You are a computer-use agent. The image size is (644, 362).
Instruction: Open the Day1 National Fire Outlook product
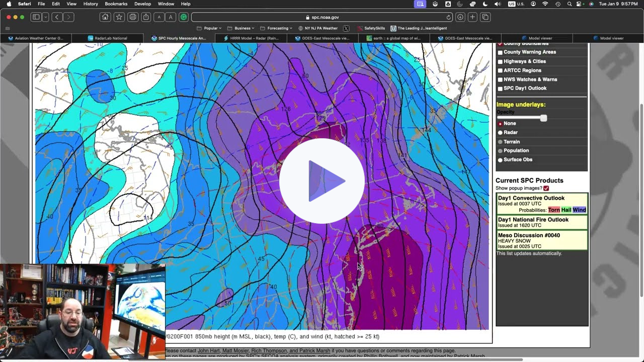pyautogui.click(x=533, y=219)
